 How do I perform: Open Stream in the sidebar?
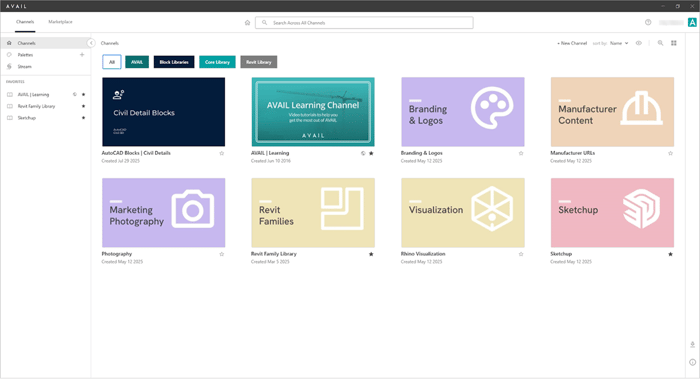[x=25, y=67]
